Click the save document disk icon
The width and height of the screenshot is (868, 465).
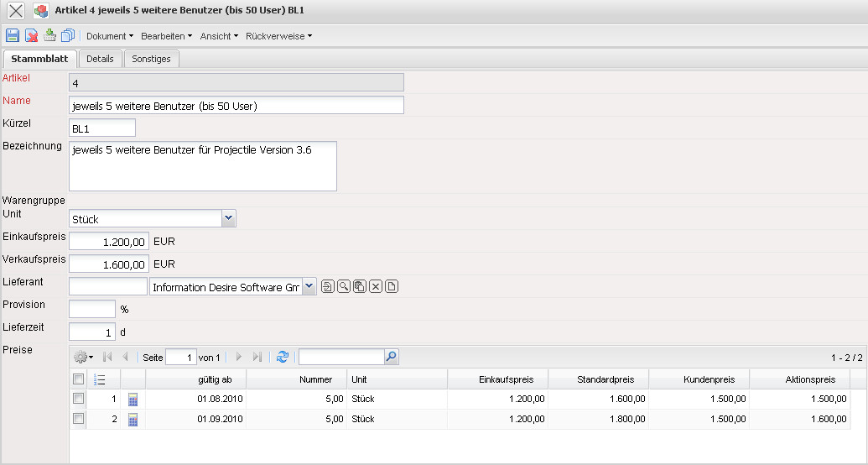coord(13,36)
